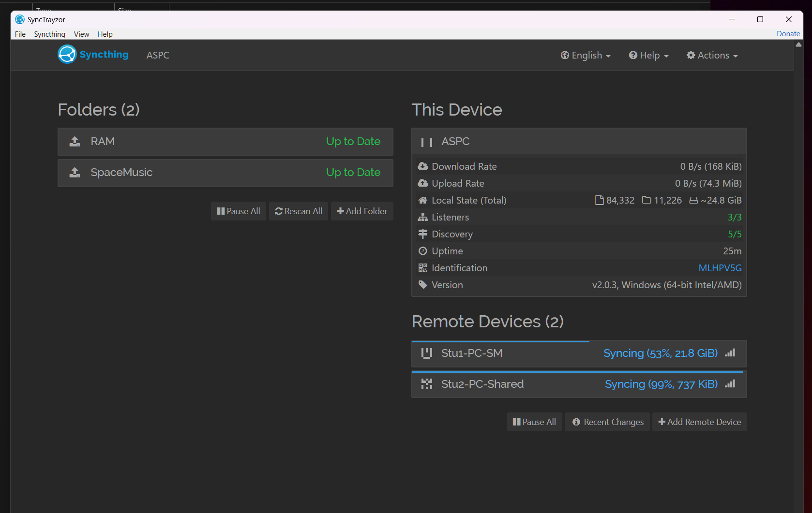Open the File menu
812x513 pixels.
[x=20, y=34]
